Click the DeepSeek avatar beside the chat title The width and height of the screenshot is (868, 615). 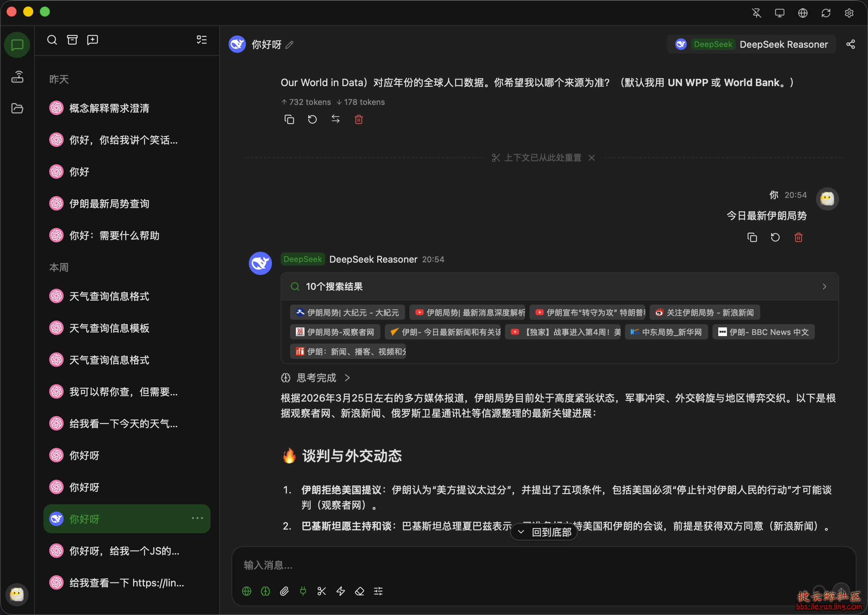[237, 44]
